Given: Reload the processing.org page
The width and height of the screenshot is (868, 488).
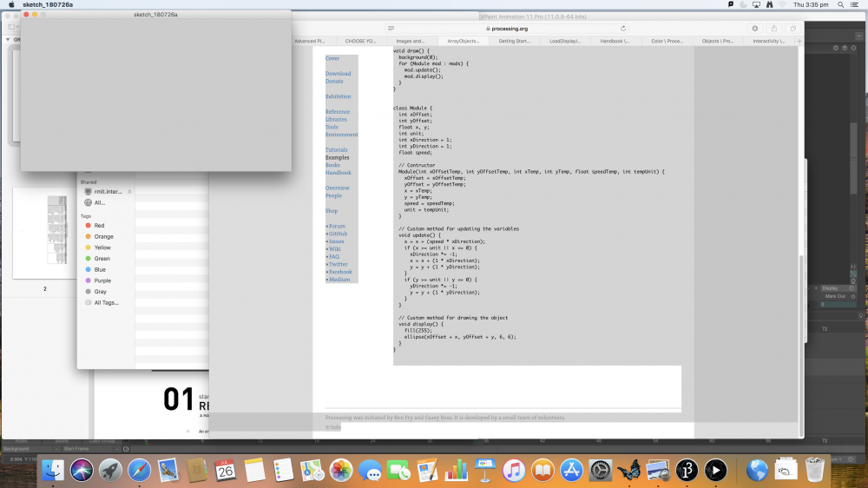Looking at the screenshot, I should [623, 29].
